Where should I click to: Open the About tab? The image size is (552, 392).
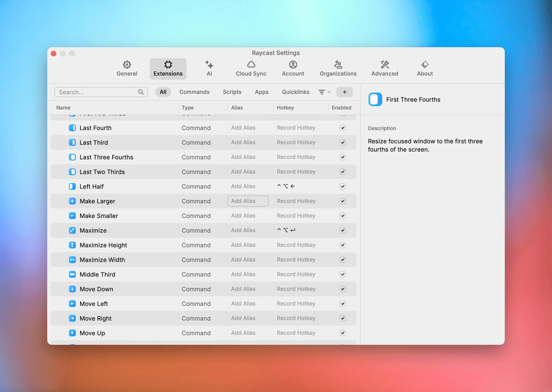pyautogui.click(x=425, y=69)
